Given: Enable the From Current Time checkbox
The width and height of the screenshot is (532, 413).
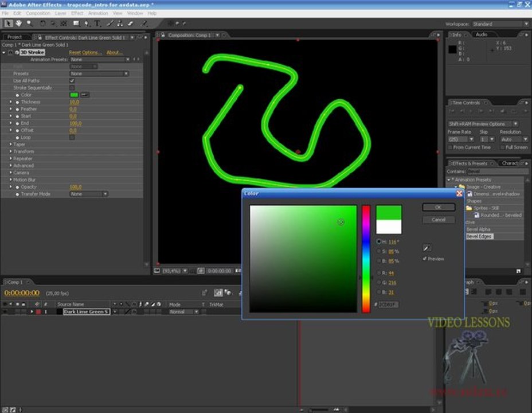Looking at the screenshot, I should [x=450, y=147].
